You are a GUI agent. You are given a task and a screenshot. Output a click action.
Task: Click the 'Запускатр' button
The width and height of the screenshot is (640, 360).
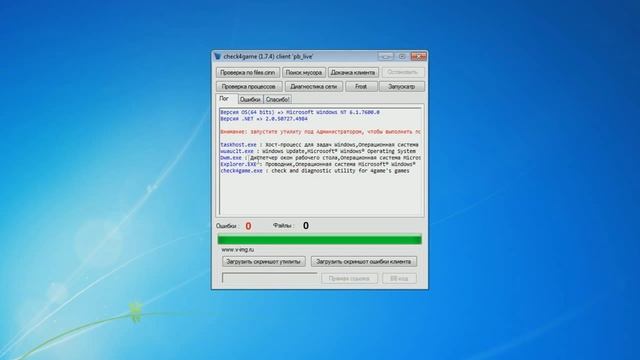tap(402, 87)
